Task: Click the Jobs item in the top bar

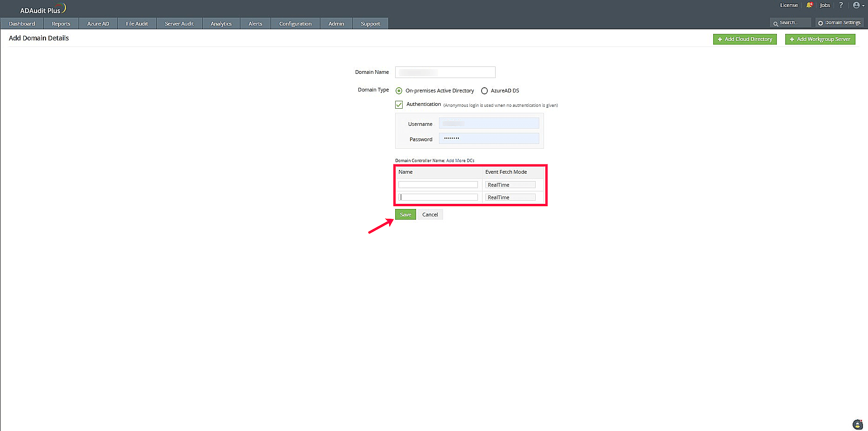Action: click(825, 5)
